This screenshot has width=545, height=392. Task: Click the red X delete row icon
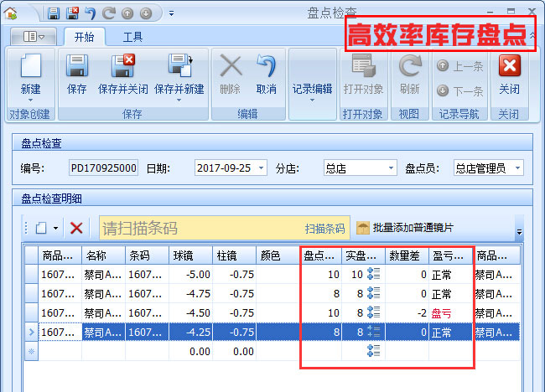[76, 228]
